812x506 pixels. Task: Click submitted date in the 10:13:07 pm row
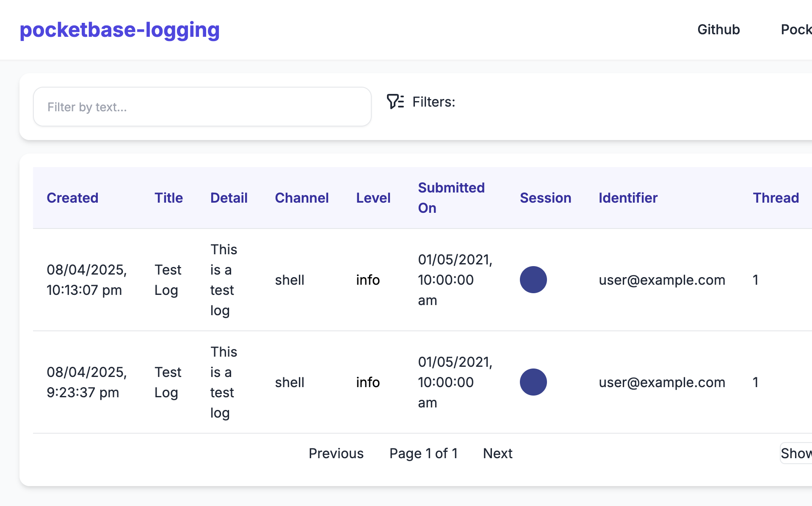[x=455, y=280]
